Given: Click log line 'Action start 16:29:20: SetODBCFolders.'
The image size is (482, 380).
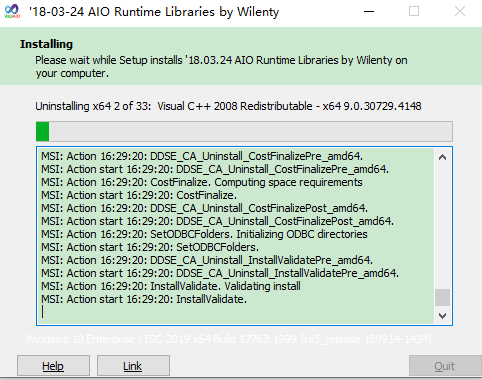Looking at the screenshot, I should 150,247.
